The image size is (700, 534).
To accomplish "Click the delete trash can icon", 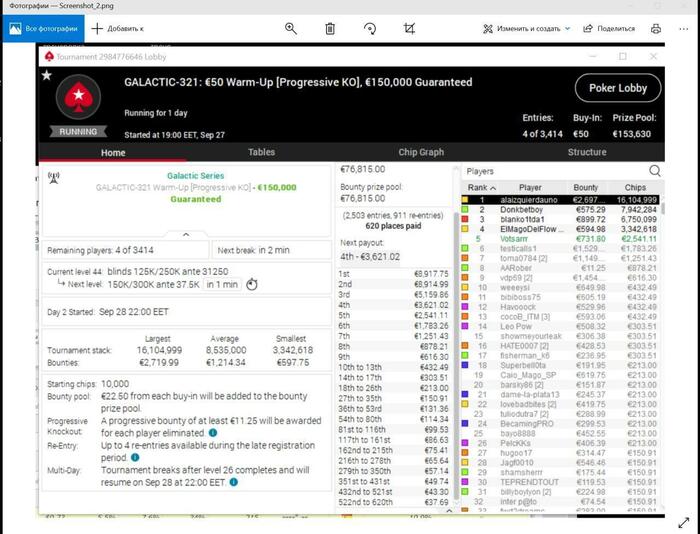I will [x=330, y=29].
